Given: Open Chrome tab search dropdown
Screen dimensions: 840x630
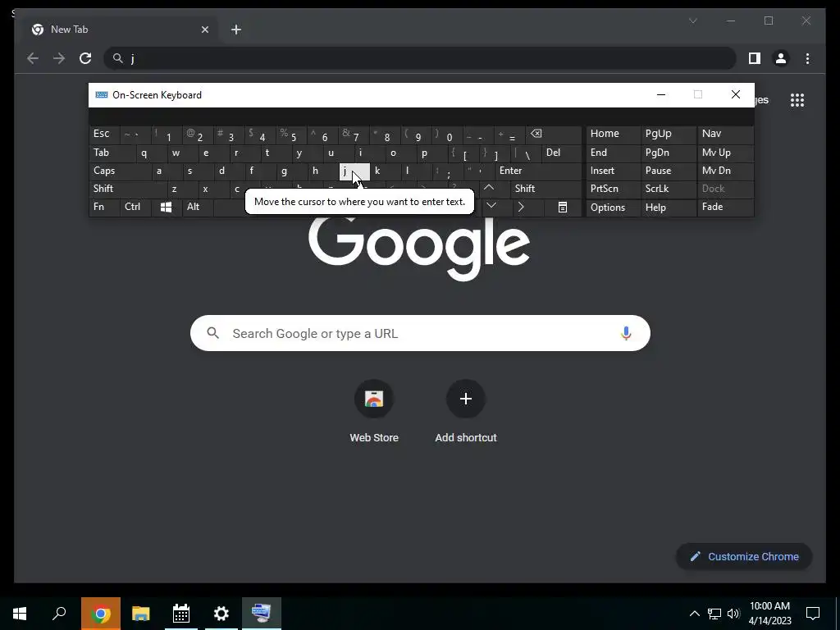Looking at the screenshot, I should coord(692,21).
